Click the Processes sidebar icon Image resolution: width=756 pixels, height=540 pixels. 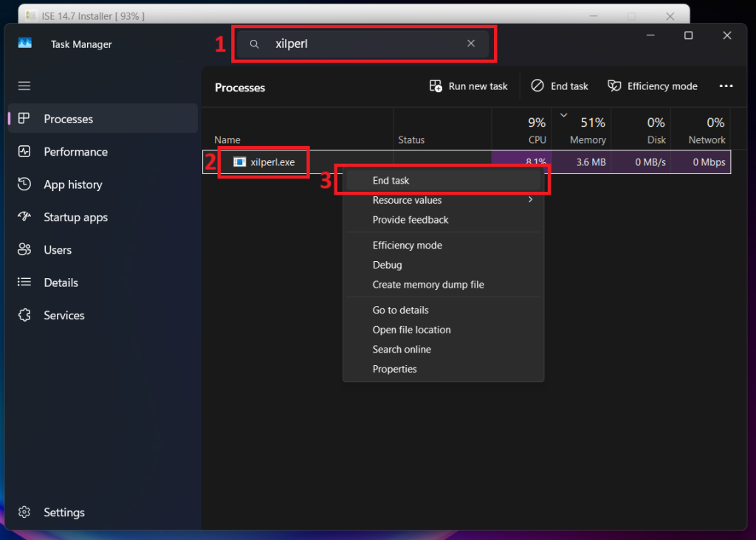pos(24,119)
